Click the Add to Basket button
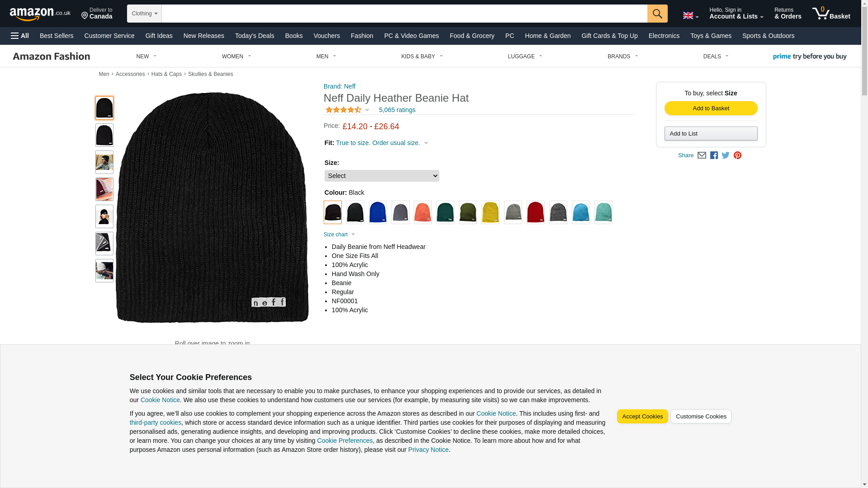Viewport: 868px width, 488px height. (710, 108)
